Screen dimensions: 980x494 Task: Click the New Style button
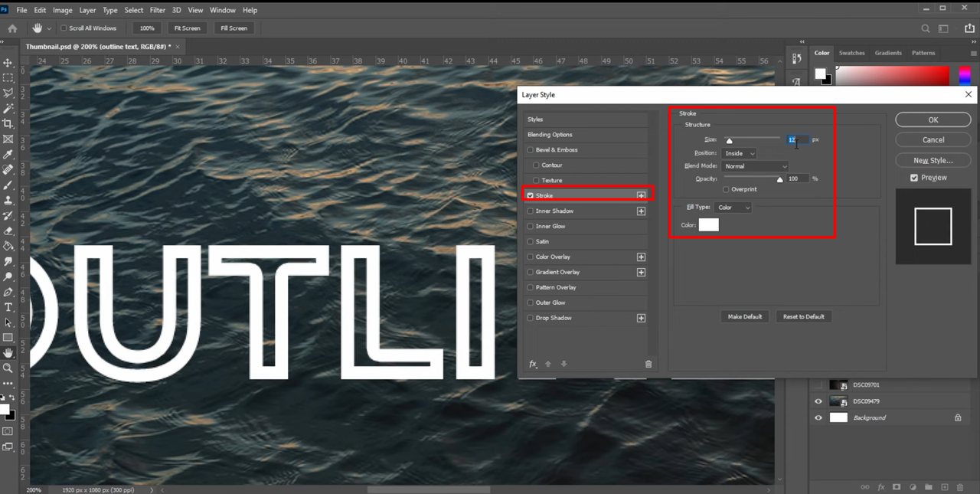coord(933,160)
